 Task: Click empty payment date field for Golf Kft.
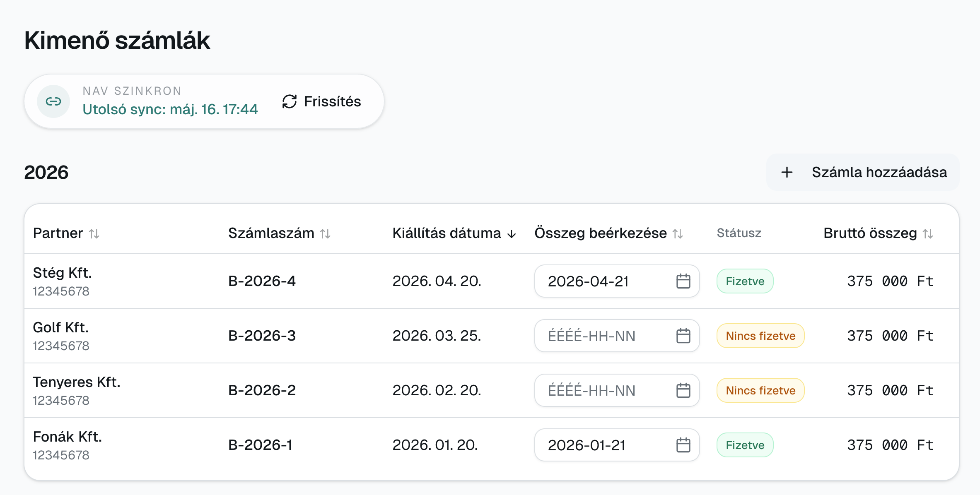coord(617,336)
